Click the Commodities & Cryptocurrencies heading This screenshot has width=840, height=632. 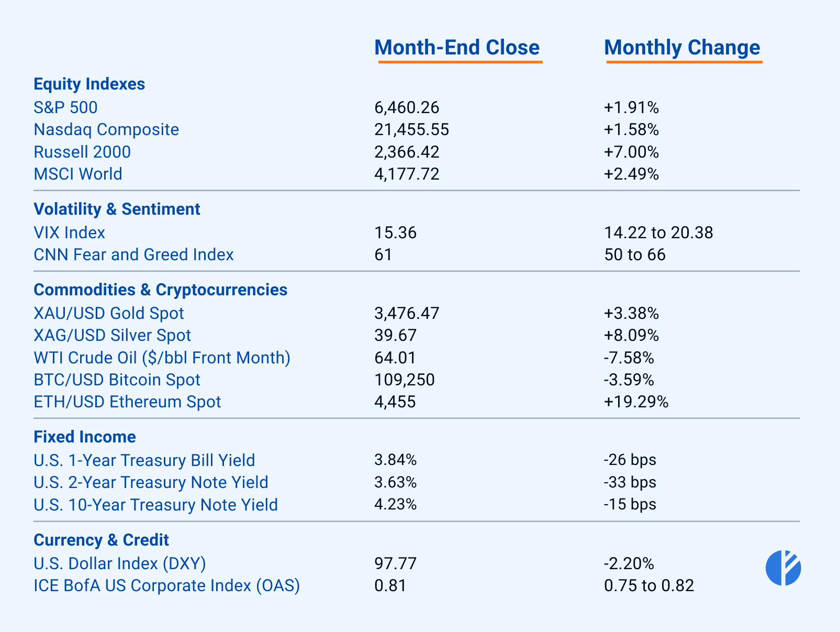tap(160, 290)
